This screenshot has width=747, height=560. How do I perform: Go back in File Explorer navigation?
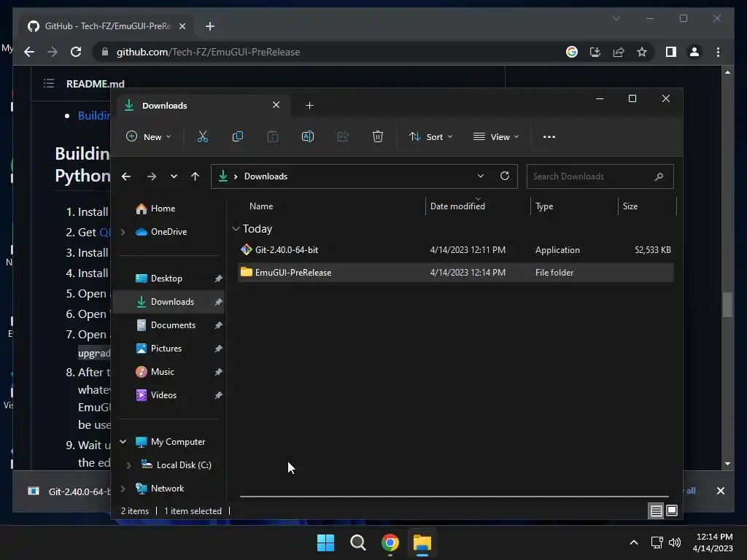pos(126,176)
